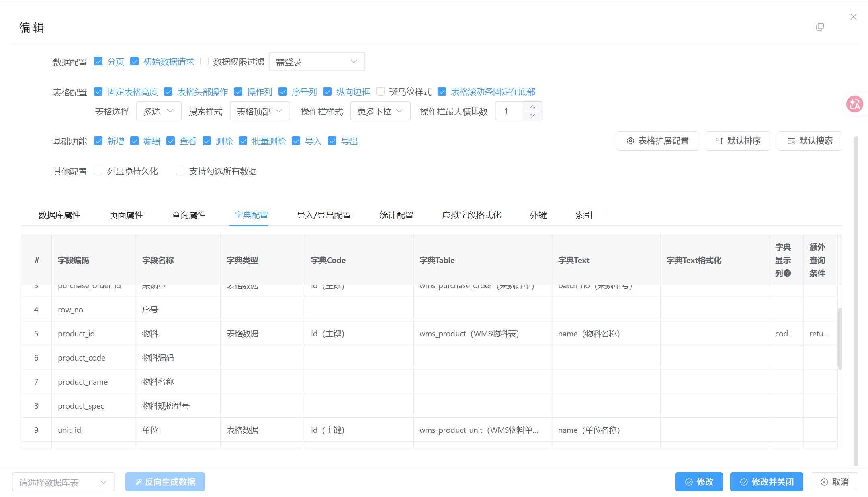Increase 操作栏最大横排数 with up arrow
Screen dimensions: 868x497
pyautogui.click(x=532, y=106)
